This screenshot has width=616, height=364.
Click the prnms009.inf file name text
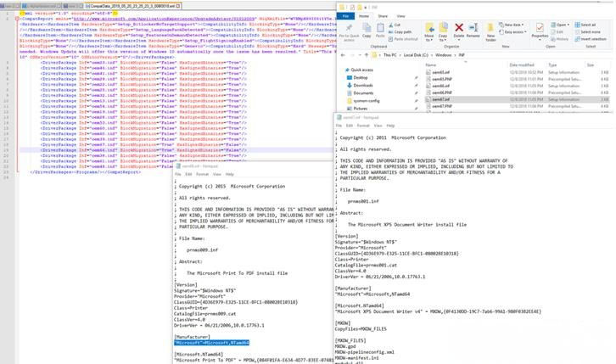click(x=202, y=249)
